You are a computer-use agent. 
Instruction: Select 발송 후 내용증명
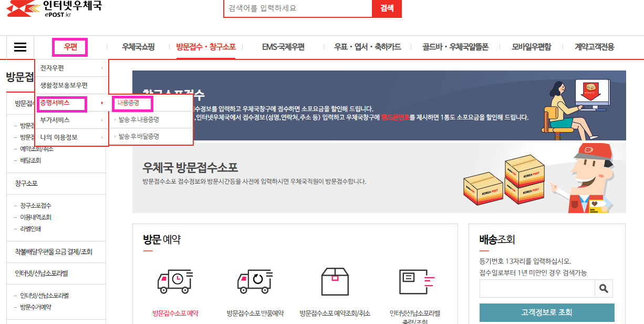[x=139, y=119]
